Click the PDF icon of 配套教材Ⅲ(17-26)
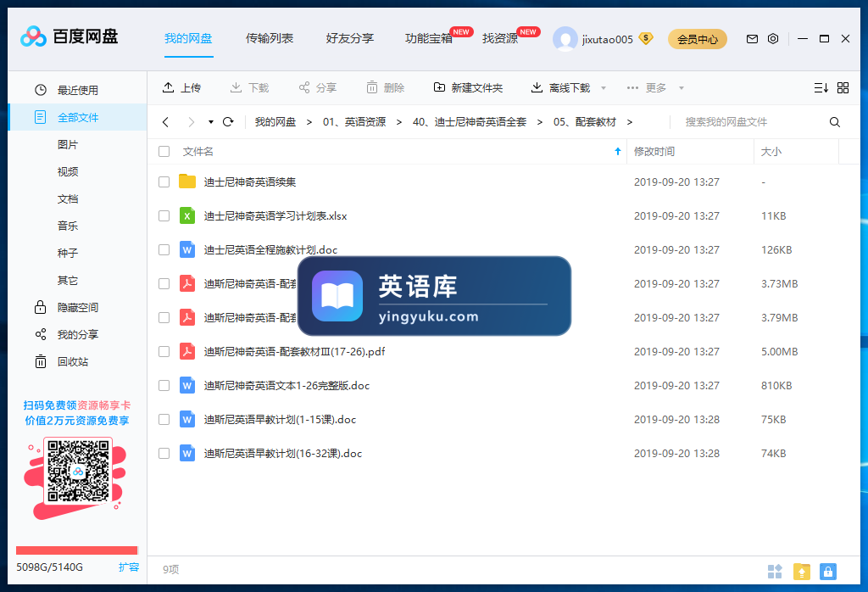Viewport: 868px width, 592px height. tap(187, 352)
